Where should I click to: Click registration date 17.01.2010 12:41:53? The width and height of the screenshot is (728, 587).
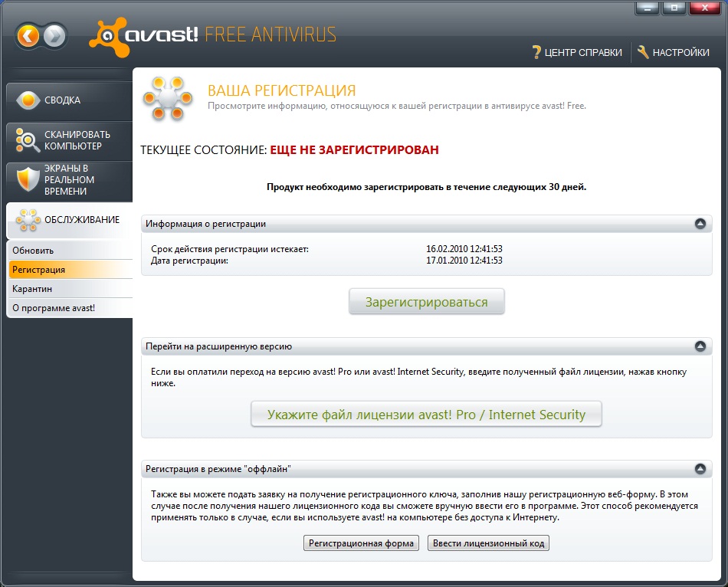coord(464,261)
